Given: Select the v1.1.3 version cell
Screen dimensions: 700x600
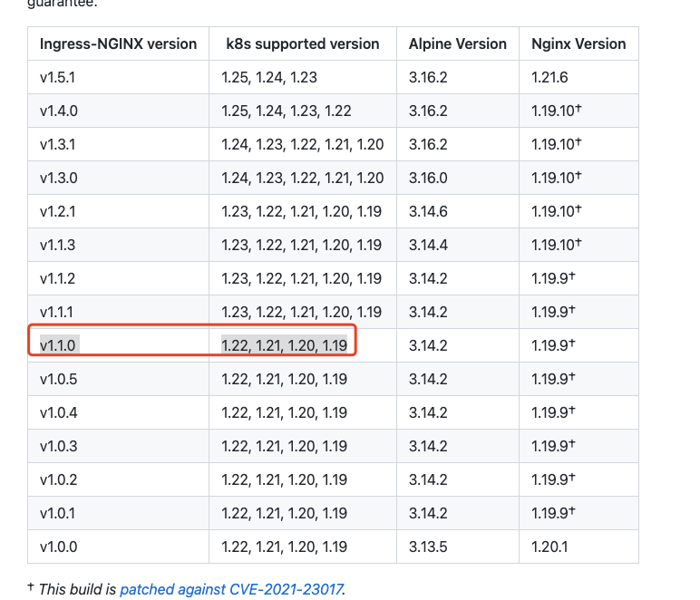Looking at the screenshot, I should [x=118, y=245].
